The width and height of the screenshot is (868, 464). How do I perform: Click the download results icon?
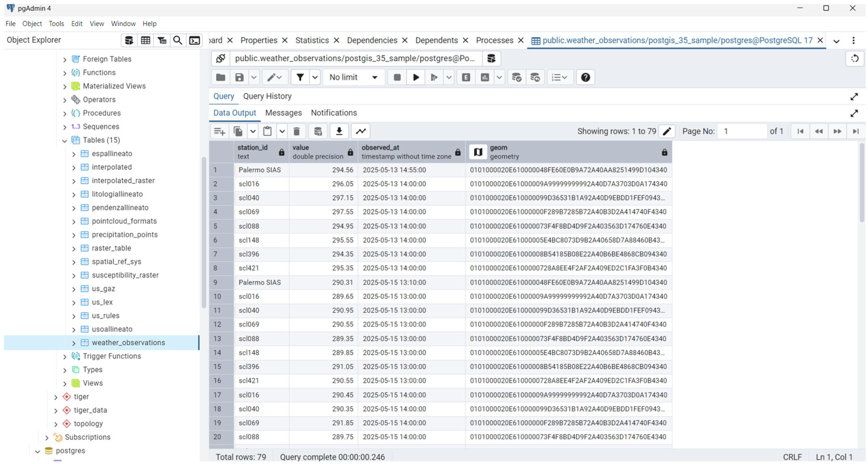click(x=339, y=131)
